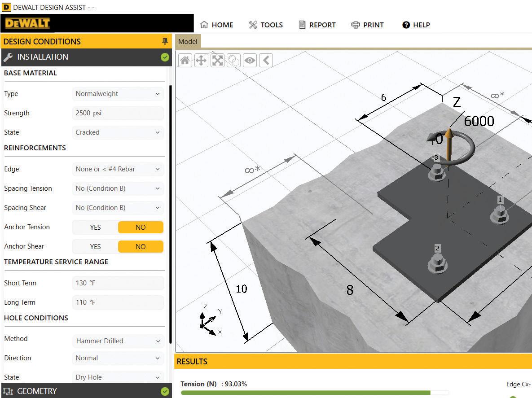This screenshot has width=532, height=398.
Task: Click the 6000 load value label
Action: (479, 121)
